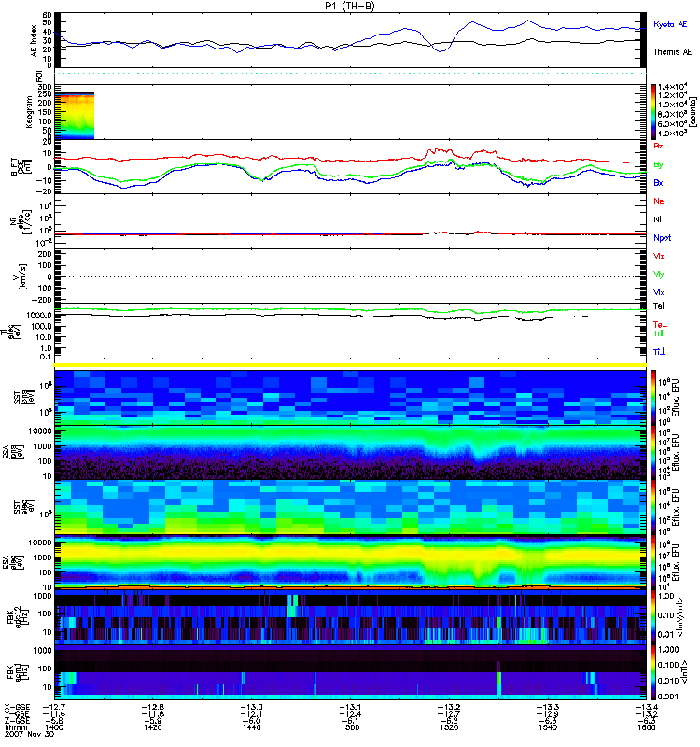Click the AE Index axis label
Screen dimensions: 700x747
[x=34, y=41]
